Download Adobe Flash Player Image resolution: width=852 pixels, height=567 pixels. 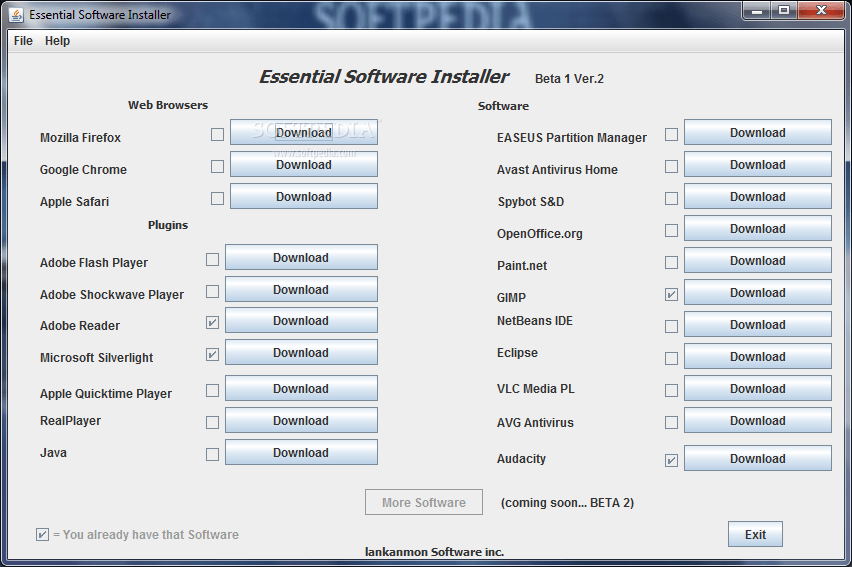pos(302,257)
